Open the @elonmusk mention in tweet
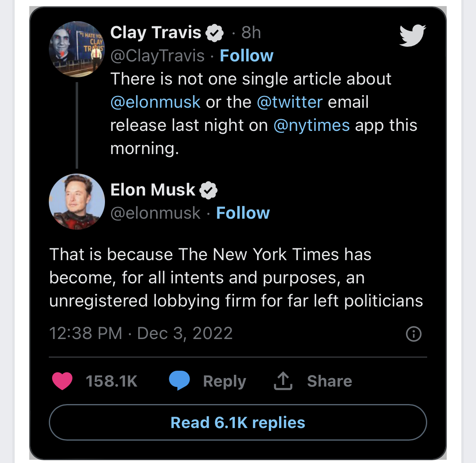This screenshot has width=476, height=463. pos(155,102)
